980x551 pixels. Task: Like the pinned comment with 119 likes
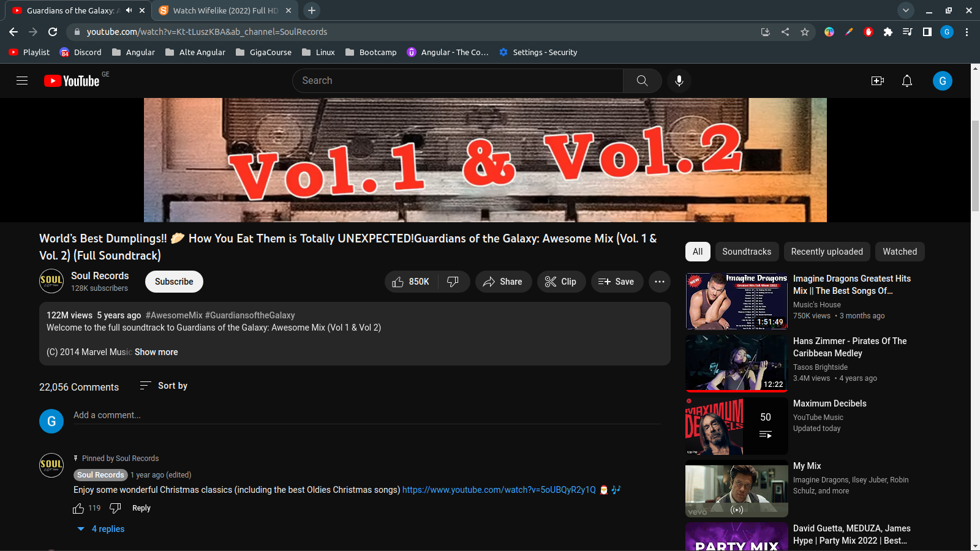click(x=78, y=508)
